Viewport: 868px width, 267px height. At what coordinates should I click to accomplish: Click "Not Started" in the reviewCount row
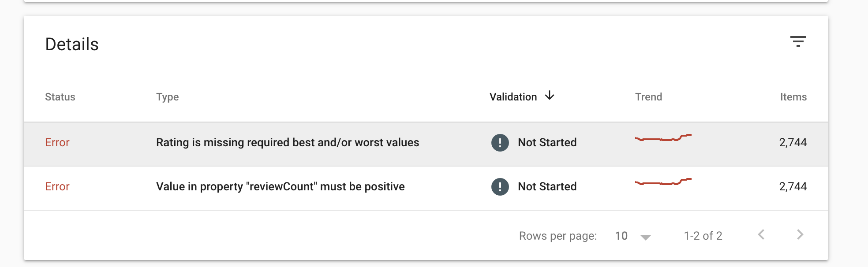click(x=547, y=186)
